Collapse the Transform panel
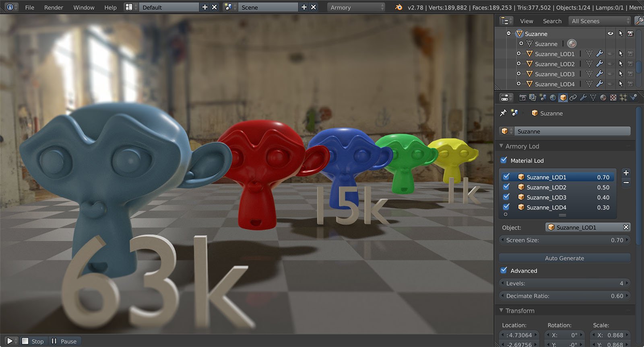Screen dimensions: 644x347 click(x=501, y=310)
